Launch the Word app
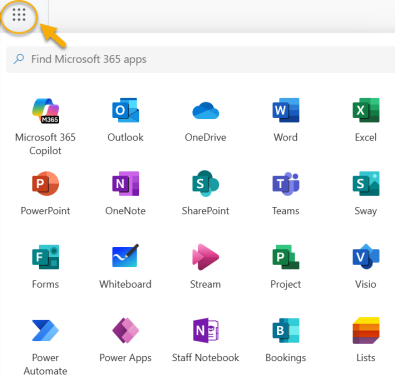 (286, 110)
